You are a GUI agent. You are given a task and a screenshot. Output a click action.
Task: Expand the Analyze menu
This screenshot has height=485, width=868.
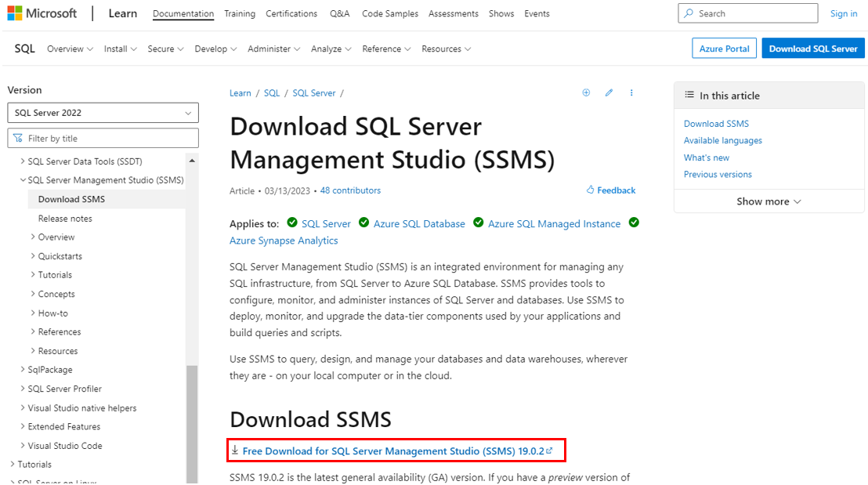pos(331,49)
